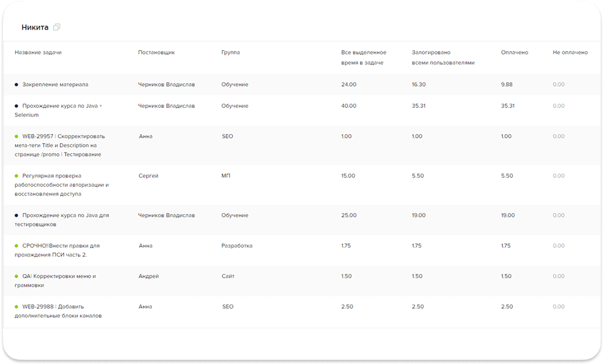Click the Постановщик column header
Viewport: 604px width, 364px height.
pyautogui.click(x=156, y=53)
